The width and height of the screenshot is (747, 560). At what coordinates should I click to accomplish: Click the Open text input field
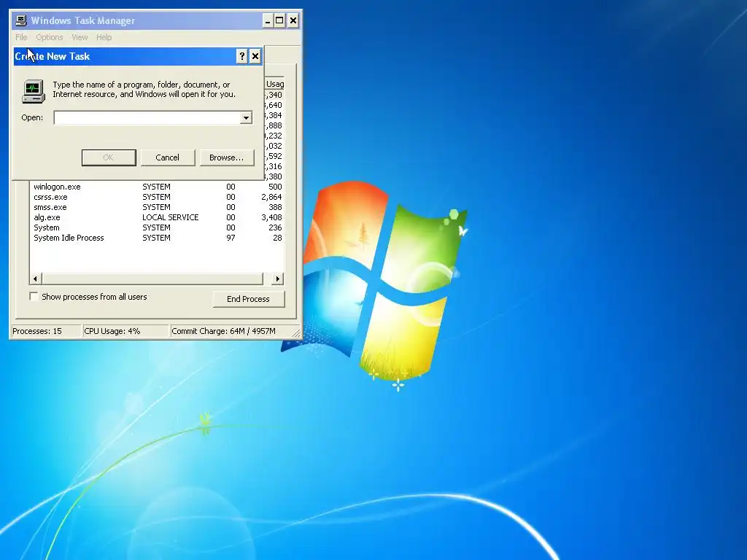pyautogui.click(x=147, y=117)
